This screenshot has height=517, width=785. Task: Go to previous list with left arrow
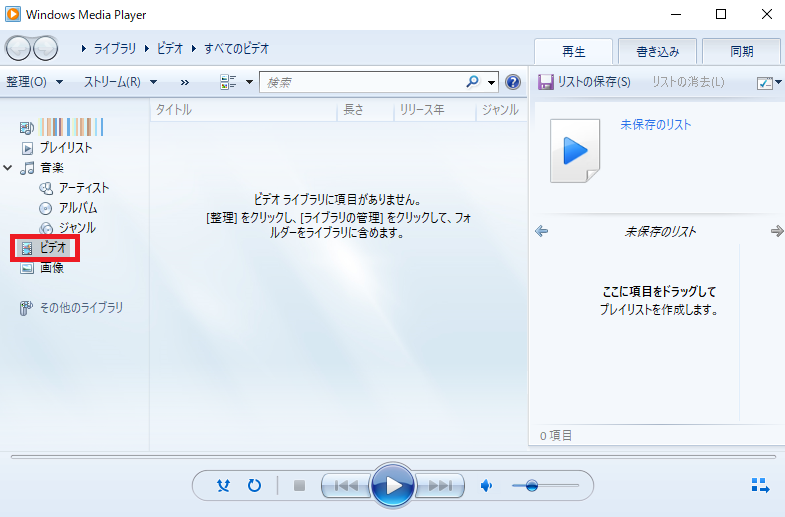[541, 231]
